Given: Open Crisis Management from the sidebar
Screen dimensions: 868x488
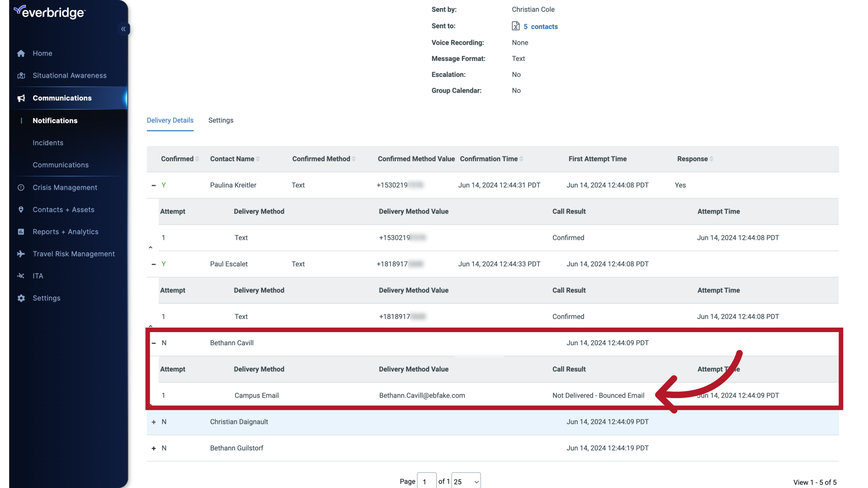Looking at the screenshot, I should pos(65,187).
